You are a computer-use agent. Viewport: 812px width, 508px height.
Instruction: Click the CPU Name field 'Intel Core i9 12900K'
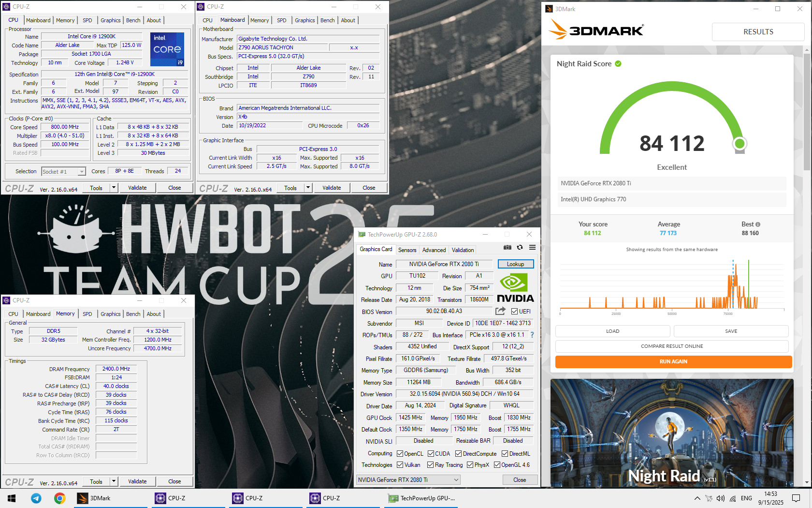pyautogui.click(x=92, y=36)
